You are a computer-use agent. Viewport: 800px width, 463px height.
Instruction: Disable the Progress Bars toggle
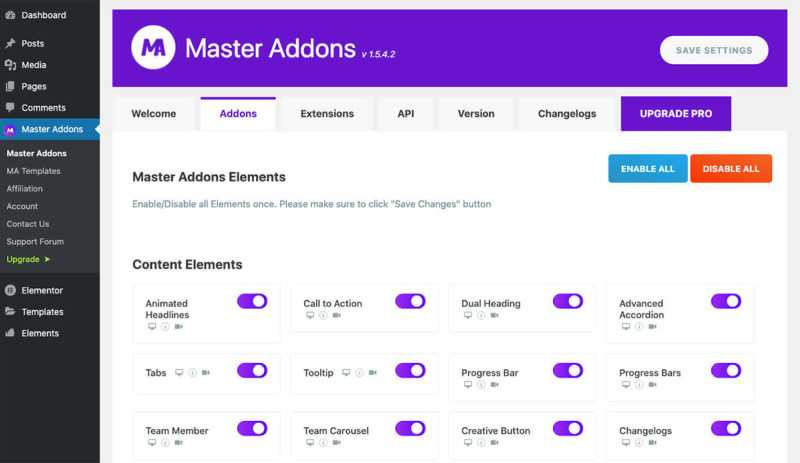coord(726,371)
